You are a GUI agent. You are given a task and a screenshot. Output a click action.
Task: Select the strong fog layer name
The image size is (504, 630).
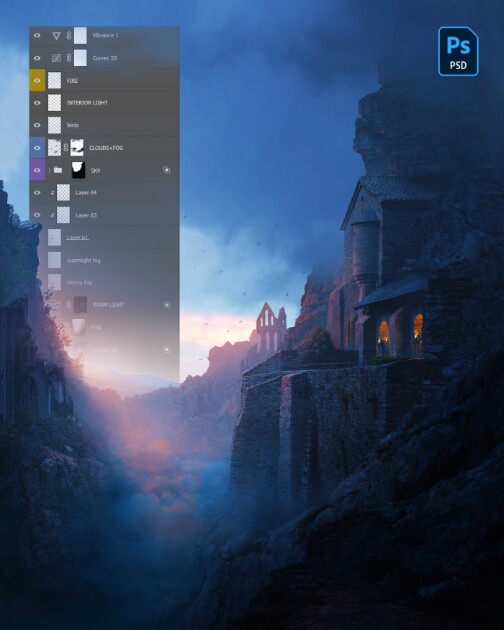click(79, 282)
